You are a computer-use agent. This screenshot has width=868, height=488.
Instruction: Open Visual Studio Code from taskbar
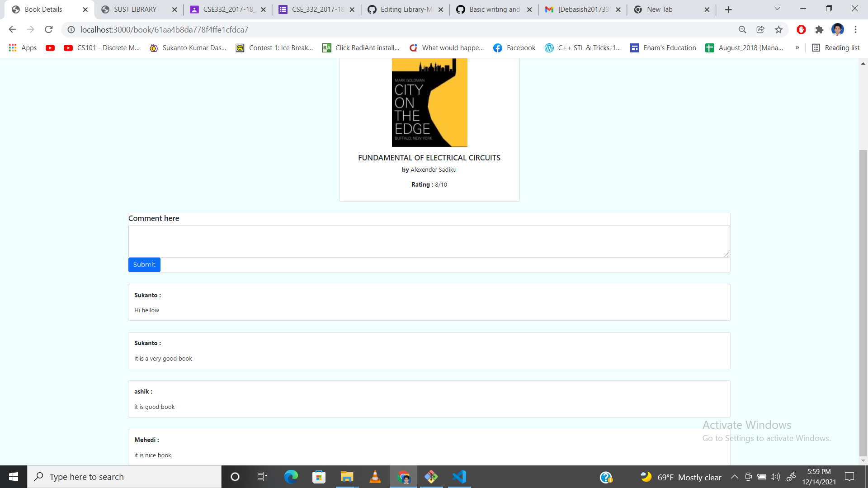[x=459, y=477]
